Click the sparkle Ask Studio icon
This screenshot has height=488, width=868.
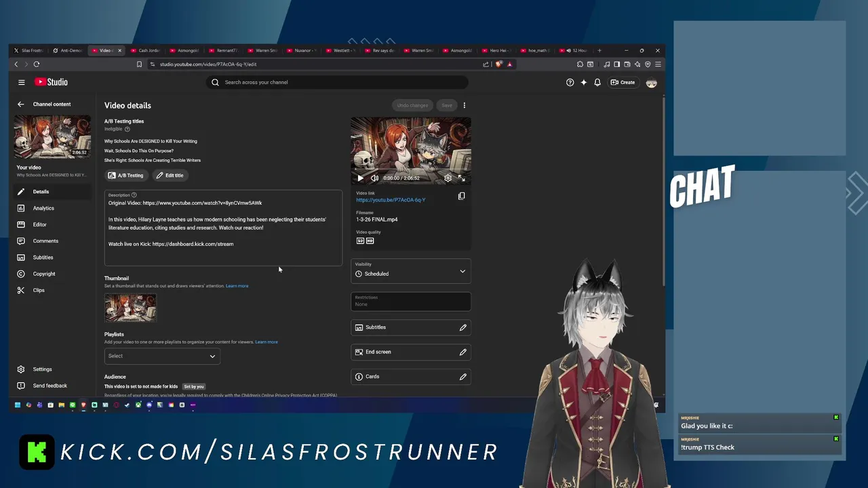pos(584,82)
